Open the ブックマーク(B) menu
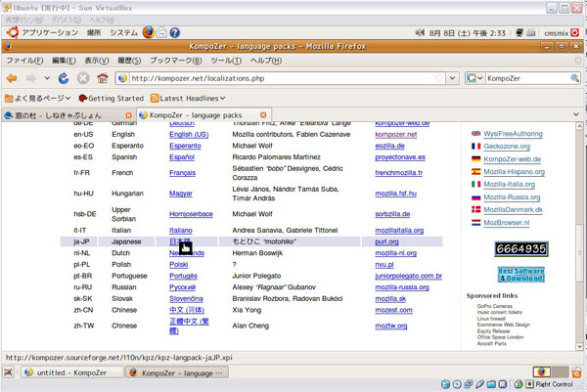The width and height of the screenshot is (587, 392). point(175,61)
